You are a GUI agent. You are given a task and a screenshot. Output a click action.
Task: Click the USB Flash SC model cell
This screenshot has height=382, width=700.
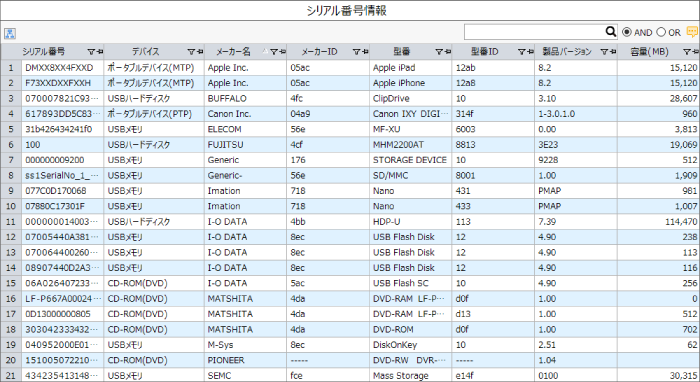click(411, 283)
